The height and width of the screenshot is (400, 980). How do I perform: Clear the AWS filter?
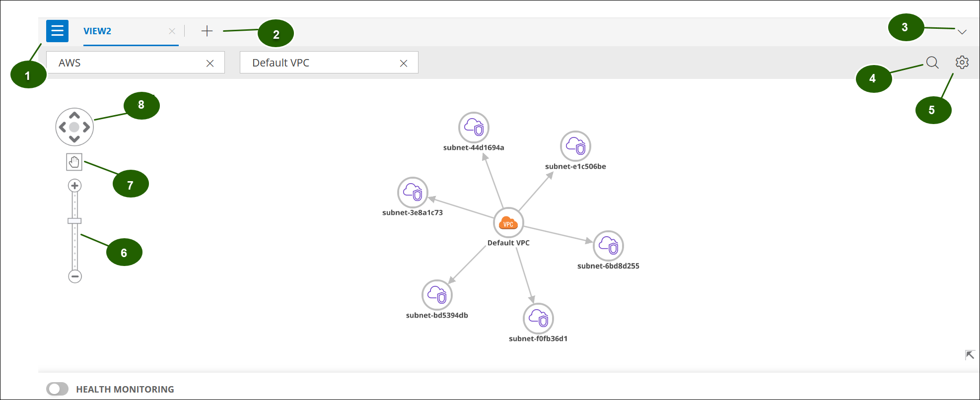click(x=210, y=63)
